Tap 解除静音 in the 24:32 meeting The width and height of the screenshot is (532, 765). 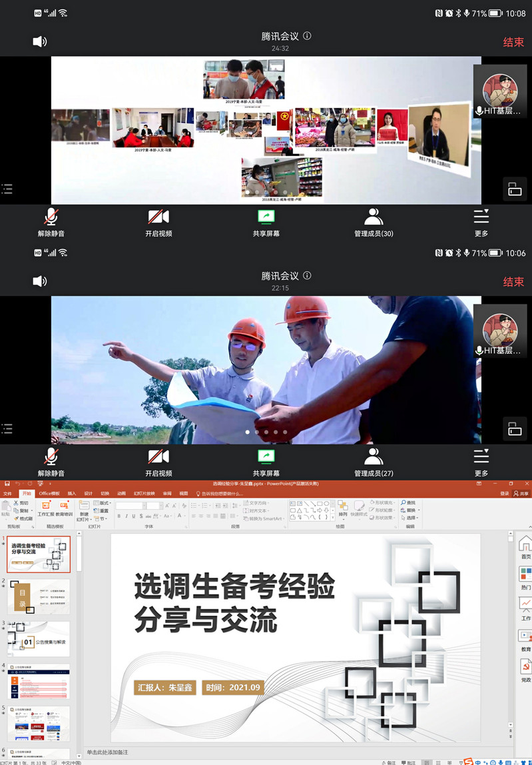(51, 222)
